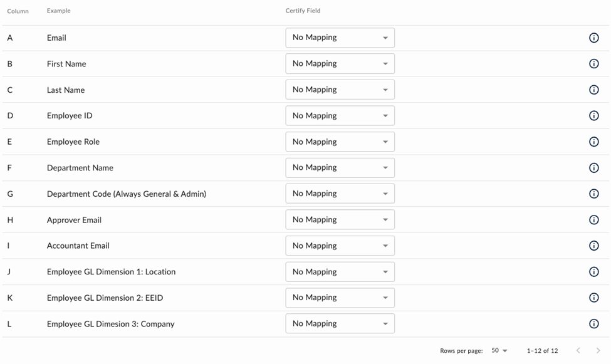View info for Approver Email row
The width and height of the screenshot is (611, 364).
(593, 220)
